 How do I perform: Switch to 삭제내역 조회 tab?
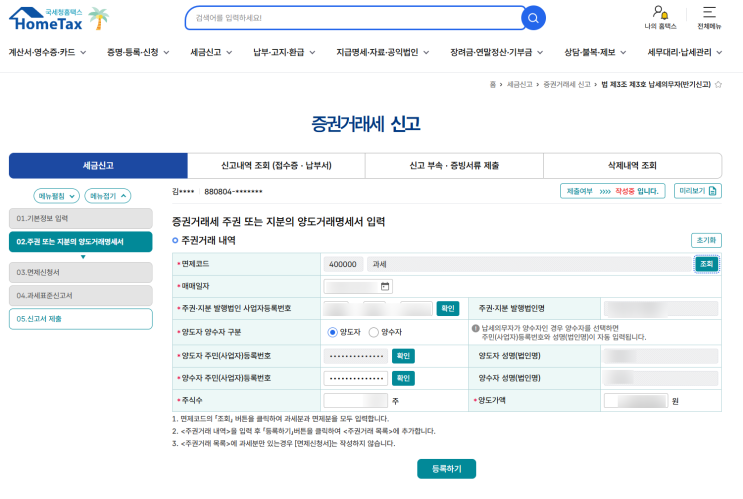pos(632,165)
